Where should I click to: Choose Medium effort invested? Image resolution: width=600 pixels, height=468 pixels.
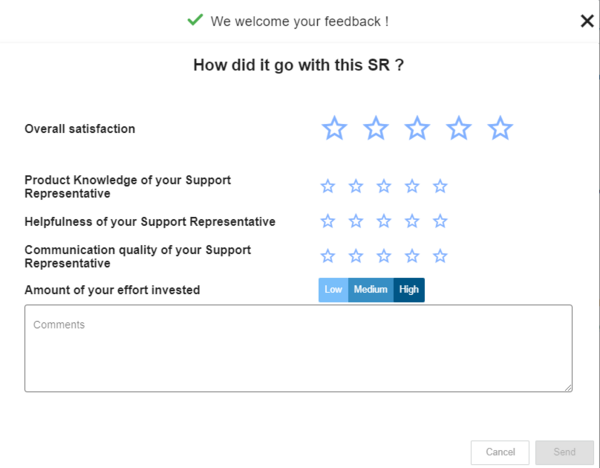[370, 290]
